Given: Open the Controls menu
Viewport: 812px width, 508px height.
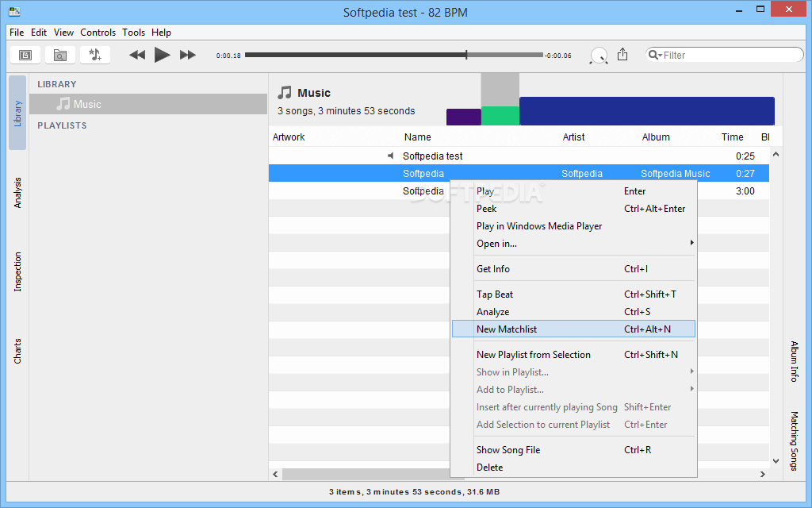Looking at the screenshot, I should click(x=98, y=32).
